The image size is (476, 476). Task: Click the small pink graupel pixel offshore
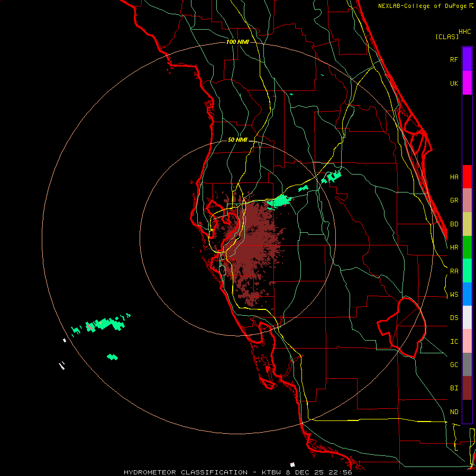[90, 327]
